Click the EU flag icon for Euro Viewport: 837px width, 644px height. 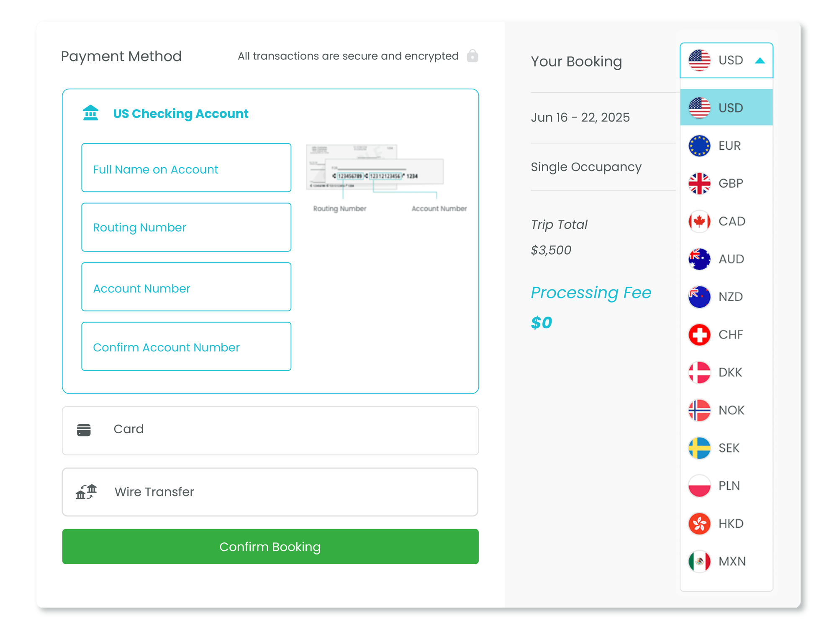pyautogui.click(x=699, y=145)
